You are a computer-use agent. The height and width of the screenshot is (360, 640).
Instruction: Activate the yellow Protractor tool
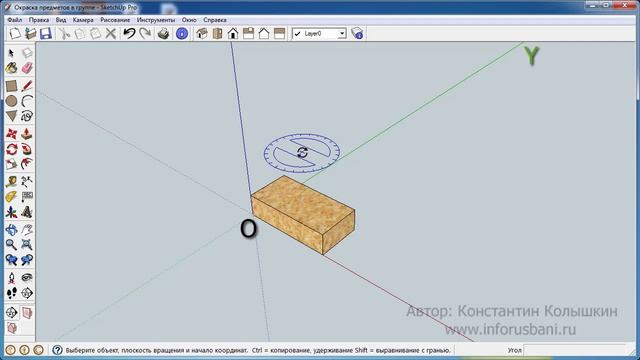click(x=11, y=197)
